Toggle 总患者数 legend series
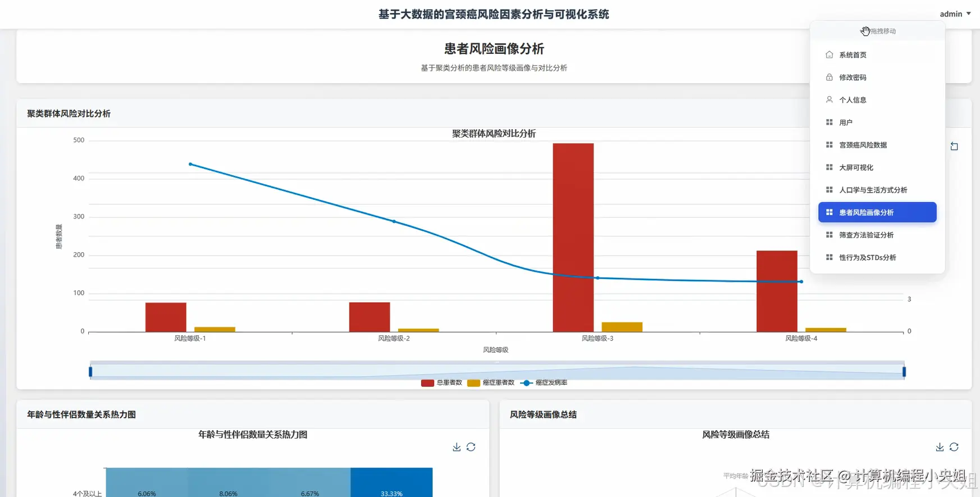 pos(441,382)
